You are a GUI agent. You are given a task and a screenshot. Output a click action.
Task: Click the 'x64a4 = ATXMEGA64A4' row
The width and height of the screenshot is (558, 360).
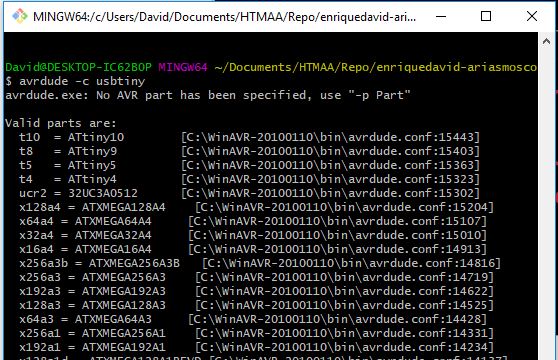[253, 221]
